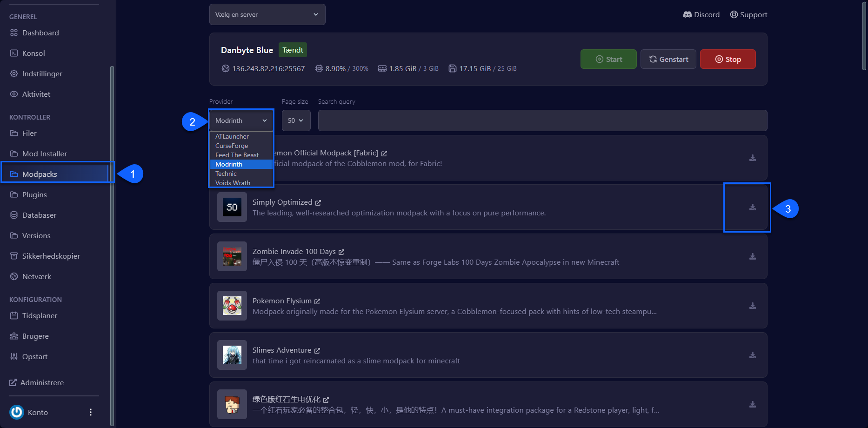The image size is (868, 428).
Task: Open external link icon next to 绿色版红石生电优化
Action: coord(326,400)
